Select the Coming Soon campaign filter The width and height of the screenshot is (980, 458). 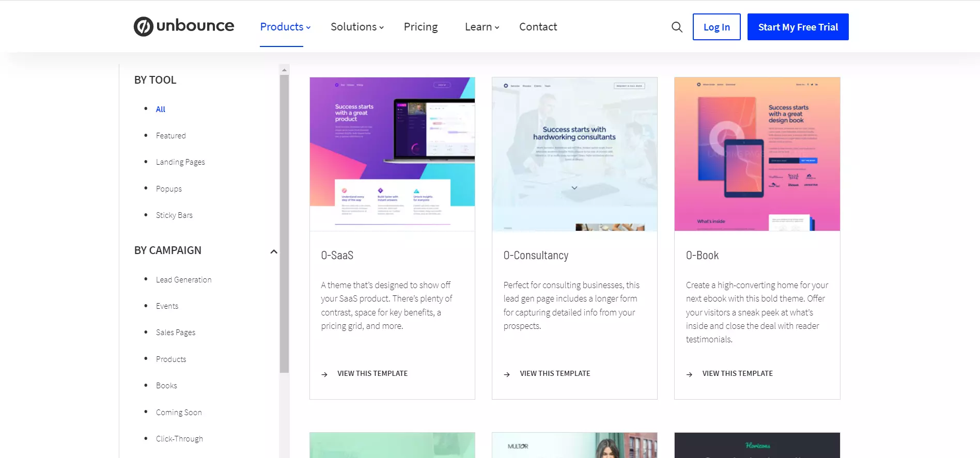coord(179,413)
